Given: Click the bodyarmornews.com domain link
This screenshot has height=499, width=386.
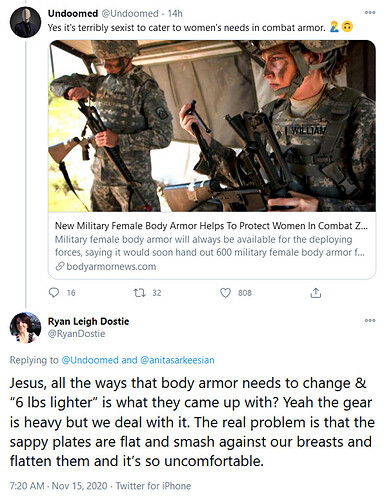Looking at the screenshot, I should 111,266.
